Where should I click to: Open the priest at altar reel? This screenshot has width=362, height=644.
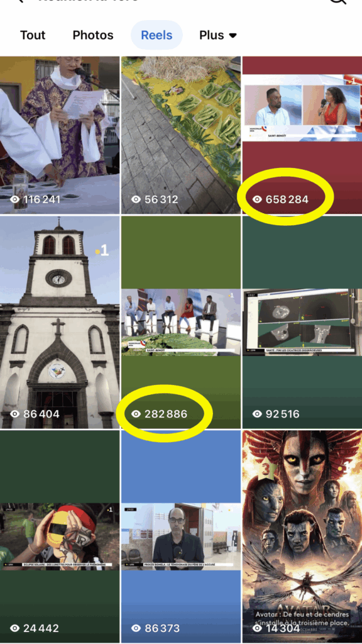coord(60,135)
